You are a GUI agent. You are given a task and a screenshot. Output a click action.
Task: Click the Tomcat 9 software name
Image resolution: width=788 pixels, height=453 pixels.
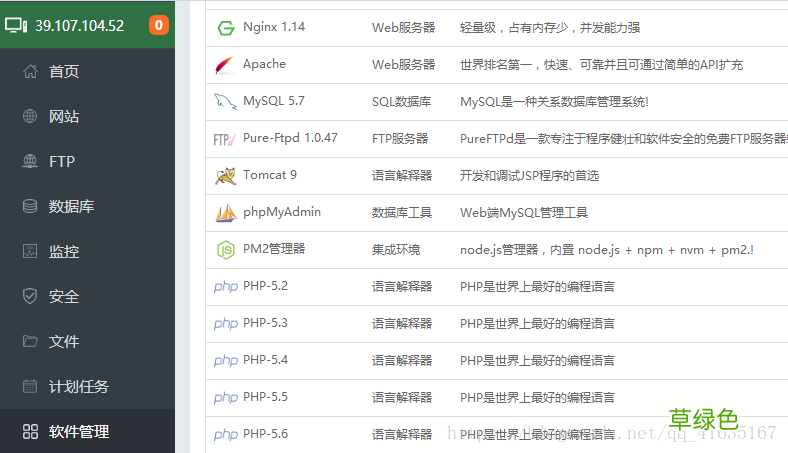pos(270,174)
